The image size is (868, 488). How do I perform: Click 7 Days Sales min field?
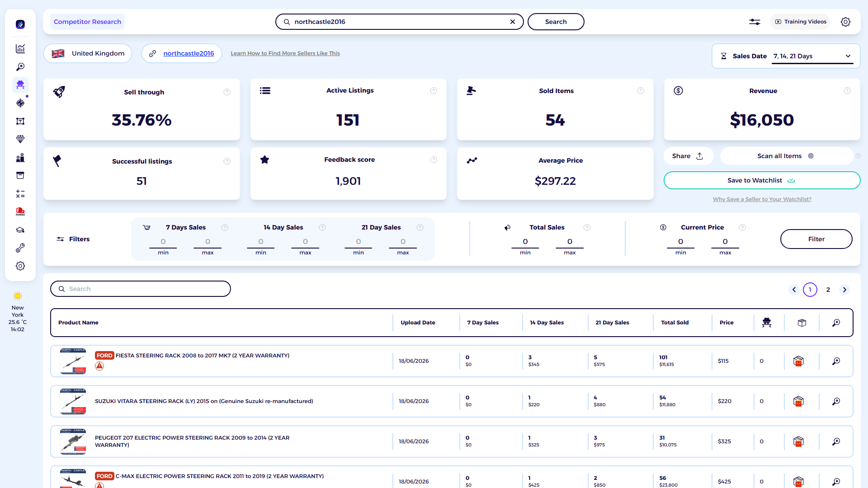pos(163,242)
